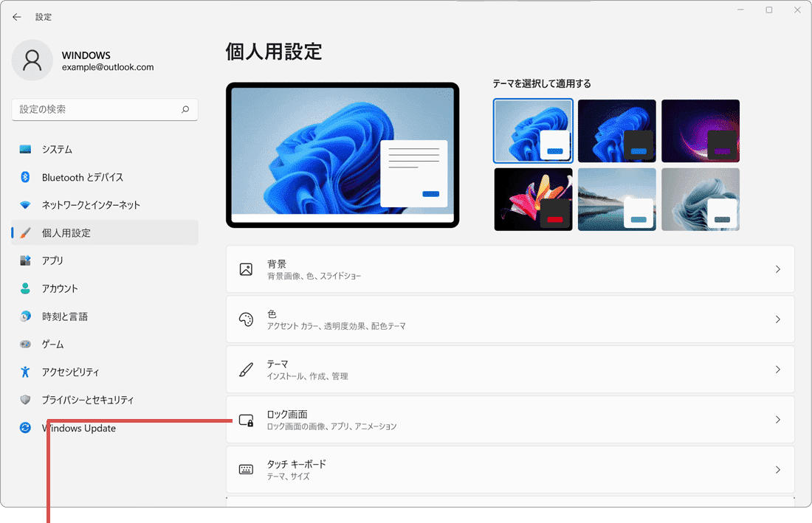This screenshot has height=523, width=812.
Task: Go to プライバシーとセキュリティ section
Action: 87,400
